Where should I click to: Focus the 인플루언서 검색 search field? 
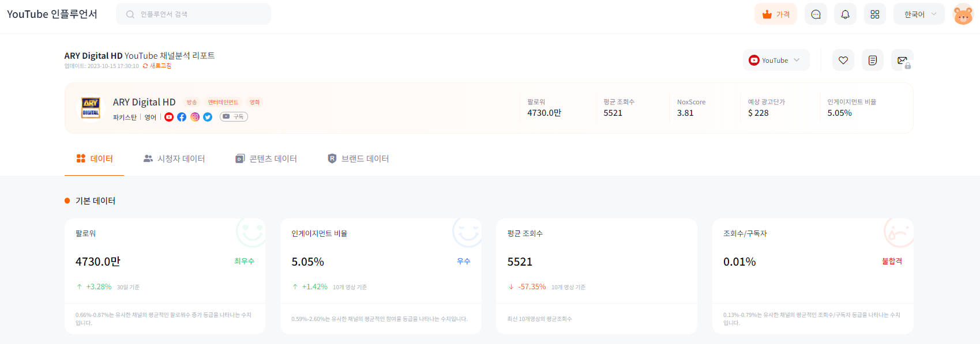coord(193,14)
